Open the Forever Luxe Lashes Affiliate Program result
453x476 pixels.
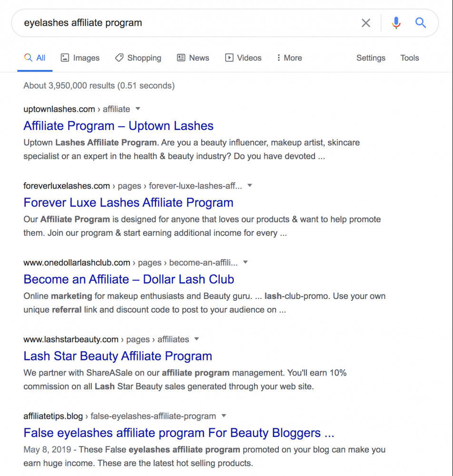[x=128, y=203]
